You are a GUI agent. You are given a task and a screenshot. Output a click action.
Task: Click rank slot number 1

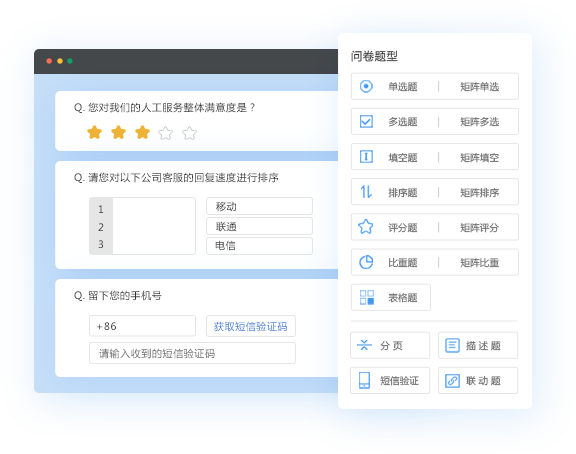coord(101,209)
